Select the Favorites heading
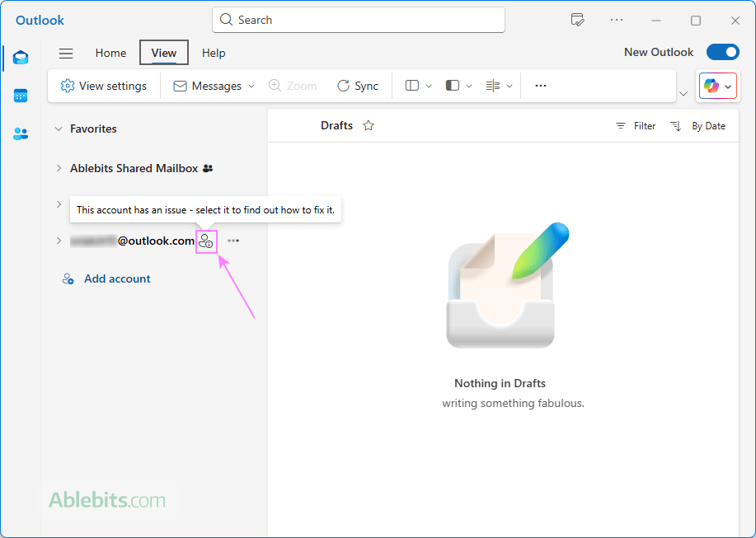The height and width of the screenshot is (538, 756). 93,129
